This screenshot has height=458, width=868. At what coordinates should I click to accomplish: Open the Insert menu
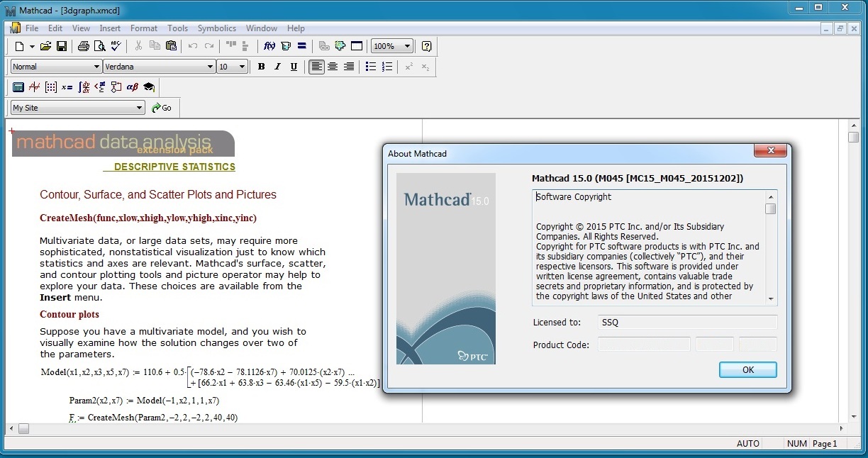[110, 28]
